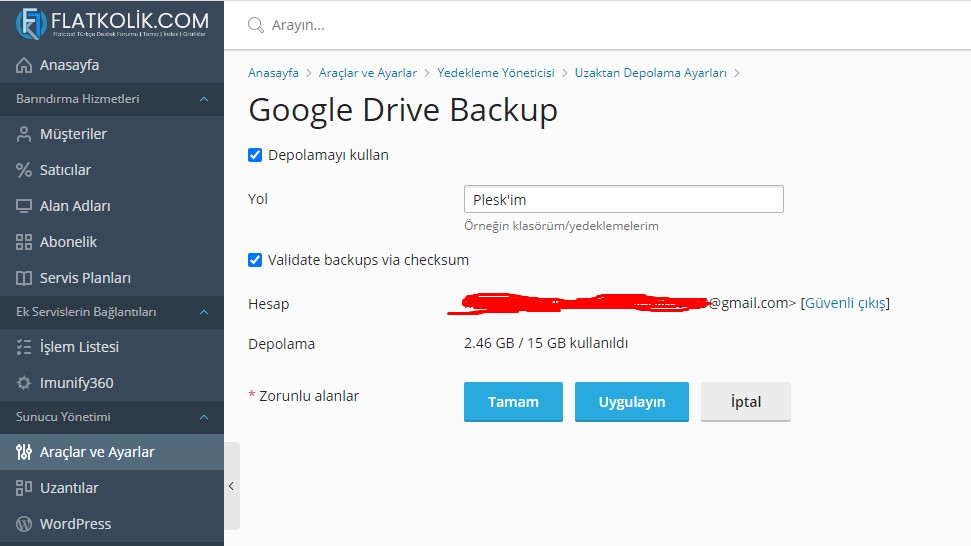Collapse the Barındırma Hizmetleri section
The height and width of the screenshot is (546, 971).
pos(204,99)
